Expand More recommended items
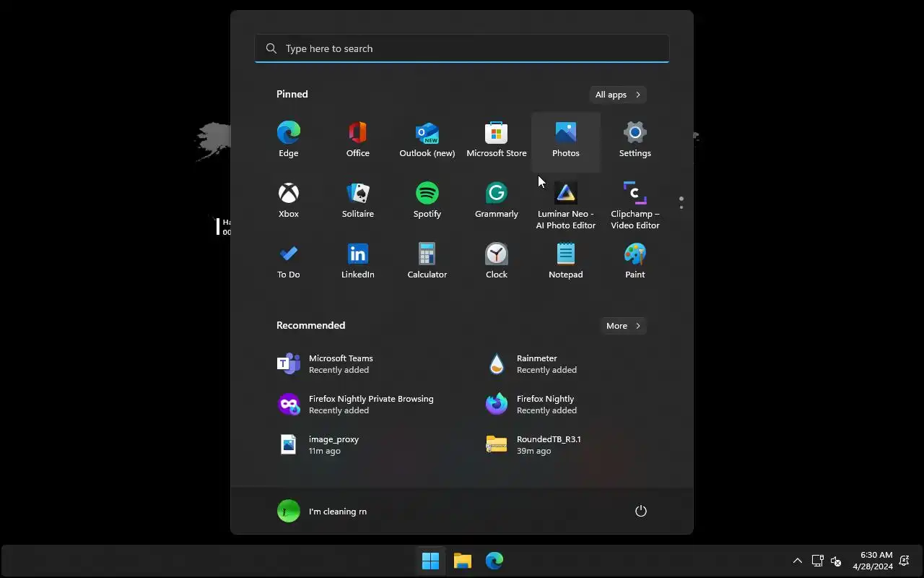This screenshot has height=578, width=924. tap(623, 326)
